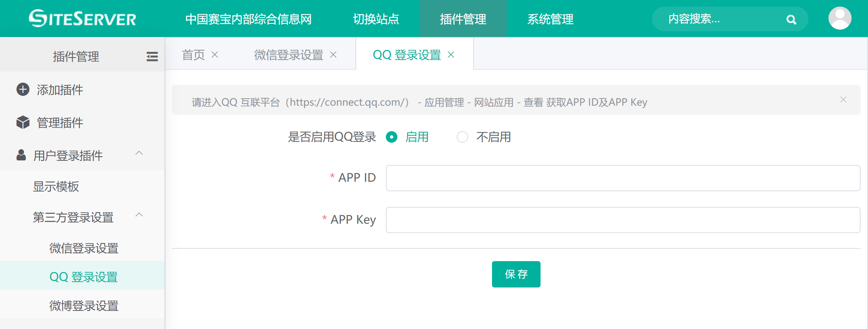The width and height of the screenshot is (868, 329).
Task: Focus the APP ID input field
Action: 623,178
